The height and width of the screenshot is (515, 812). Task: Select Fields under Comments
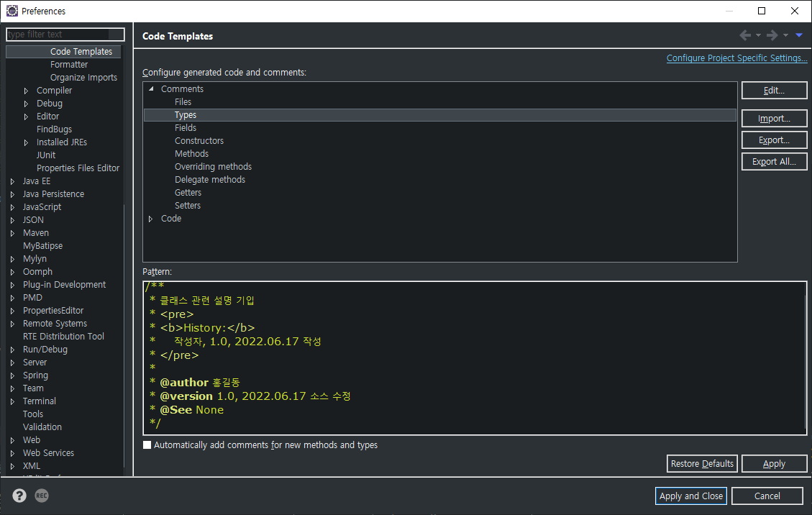click(186, 128)
